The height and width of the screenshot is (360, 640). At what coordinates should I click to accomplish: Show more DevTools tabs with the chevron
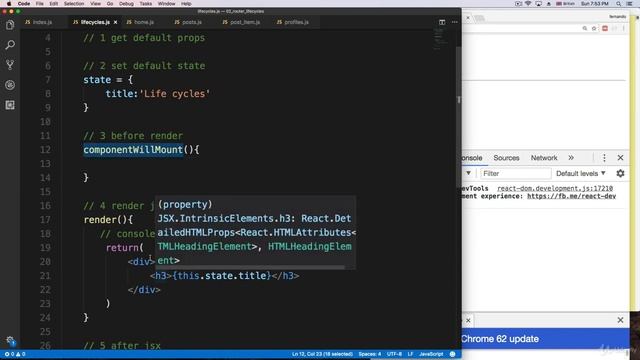click(571, 158)
